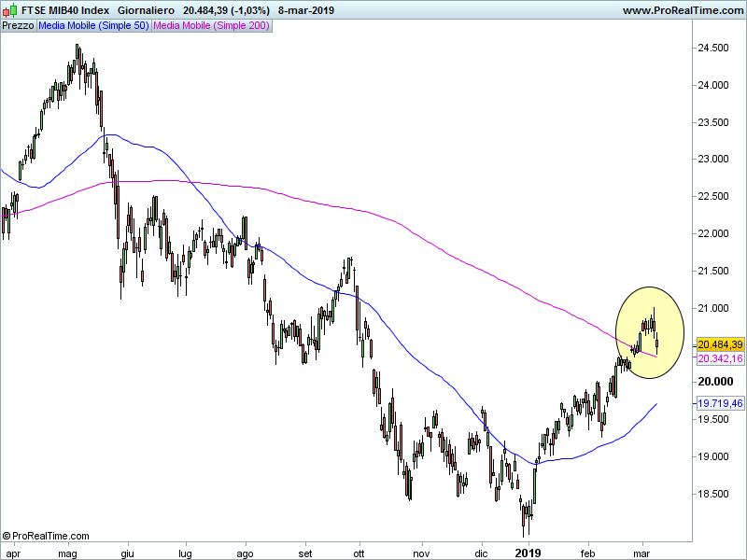Screen dimensions: 747x560
Task: Open the www.ProRealTime.com link
Action: click(x=683, y=10)
